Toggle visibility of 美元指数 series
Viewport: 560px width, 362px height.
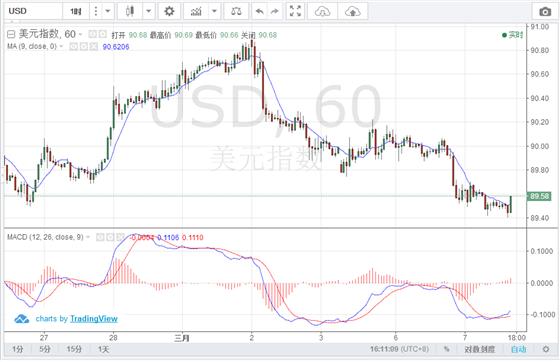[92, 34]
